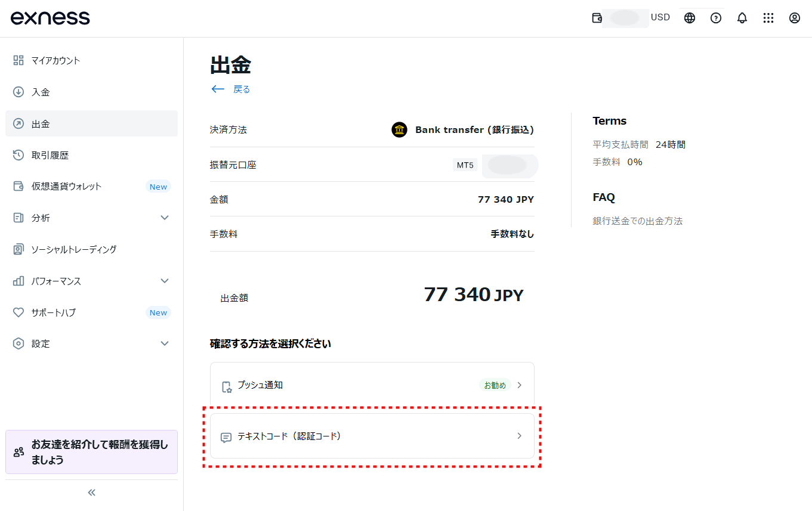Click the Terms heading
Image resolution: width=812 pixels, height=511 pixels.
609,120
